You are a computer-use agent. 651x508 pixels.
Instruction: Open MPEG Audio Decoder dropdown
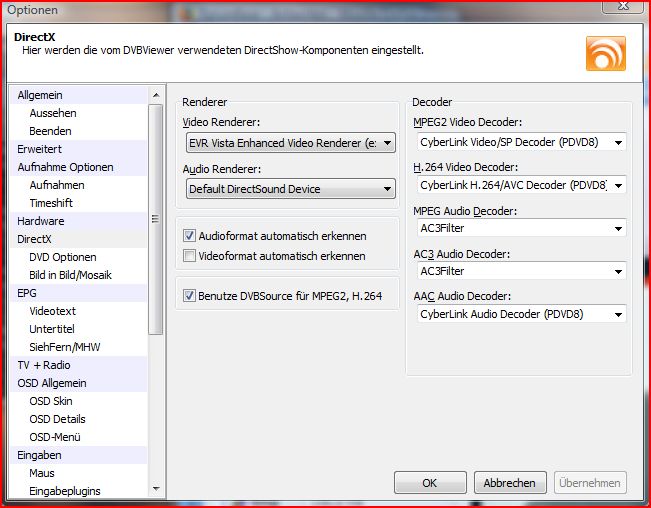click(521, 228)
